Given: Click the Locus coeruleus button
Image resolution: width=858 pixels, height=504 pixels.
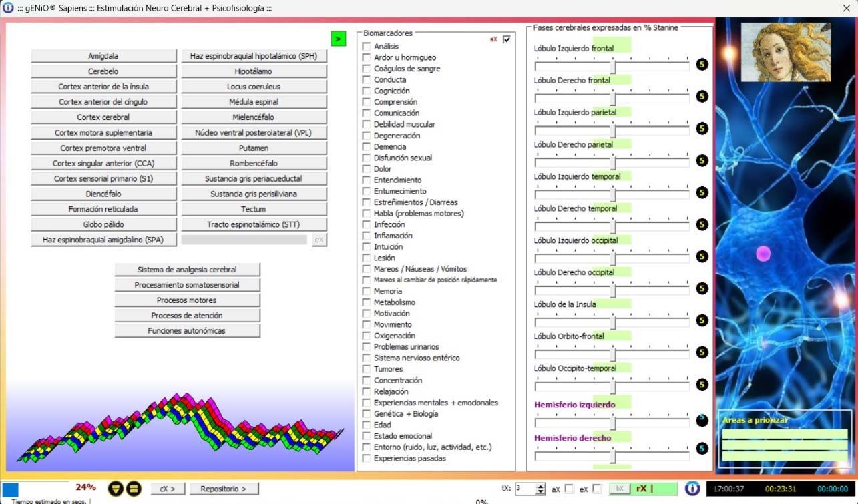Looking at the screenshot, I should tap(254, 87).
